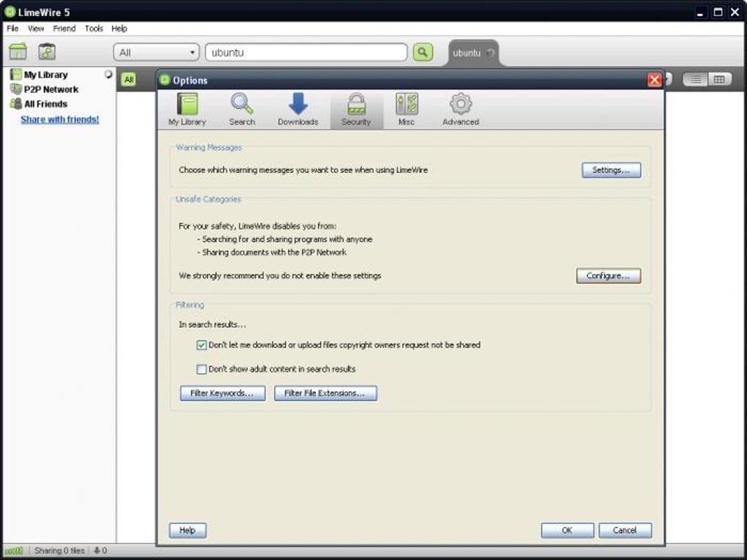Open the Advanced options tab
The image size is (747, 560).
click(x=461, y=109)
